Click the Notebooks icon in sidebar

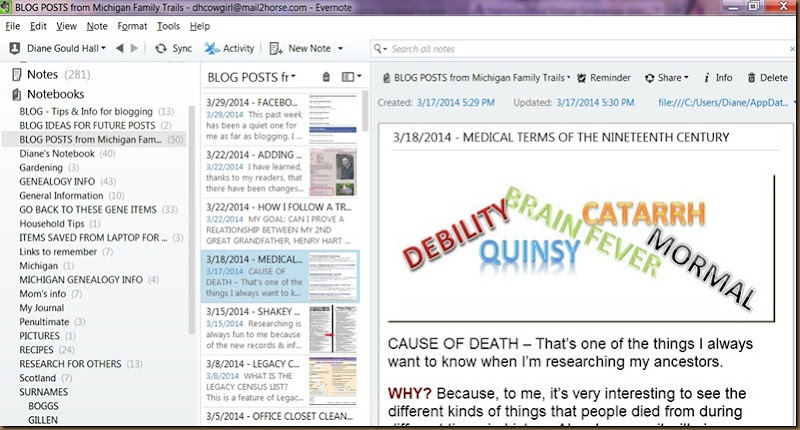(16, 94)
